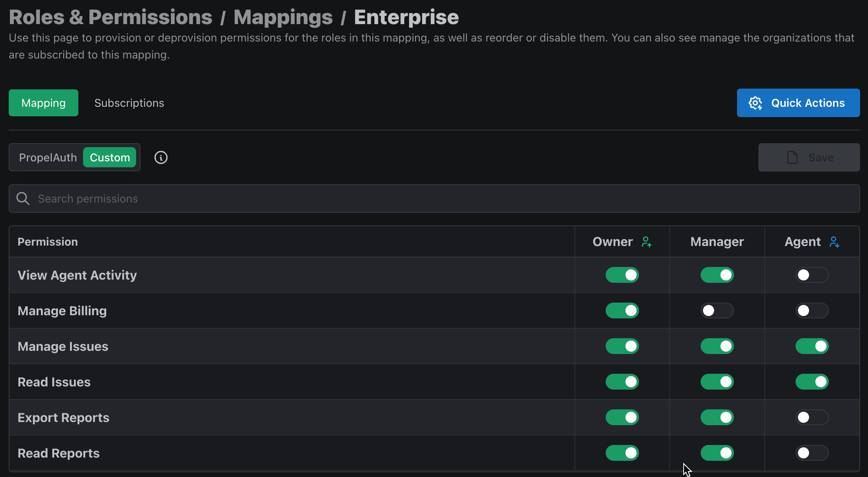Enable Manage Billing for Agent
Viewport: 868px width, 477px height.
(x=812, y=310)
